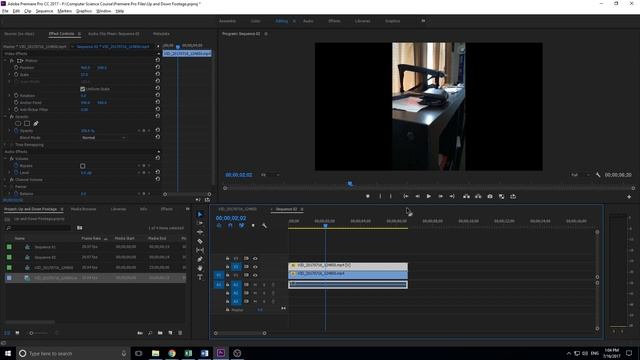The image size is (640, 360).
Task: Toggle track output eye for V3
Action: [x=255, y=258]
